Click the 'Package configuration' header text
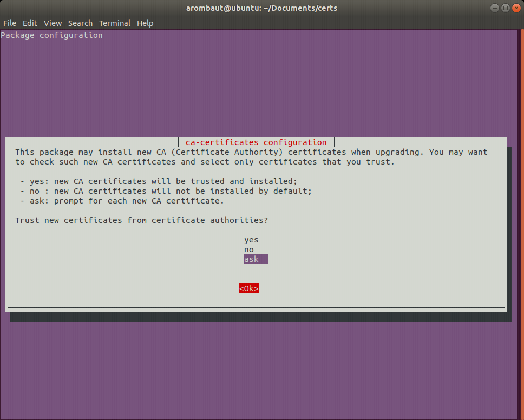 point(51,35)
